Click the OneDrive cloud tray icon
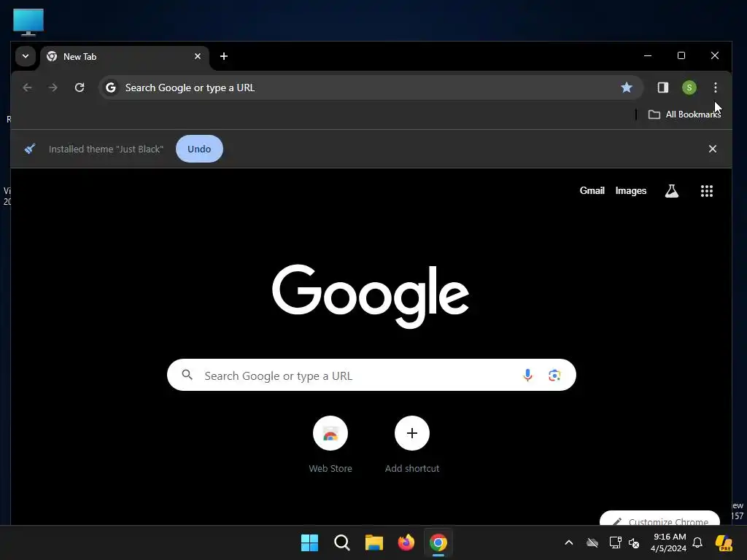Image resolution: width=747 pixels, height=560 pixels. [592, 542]
